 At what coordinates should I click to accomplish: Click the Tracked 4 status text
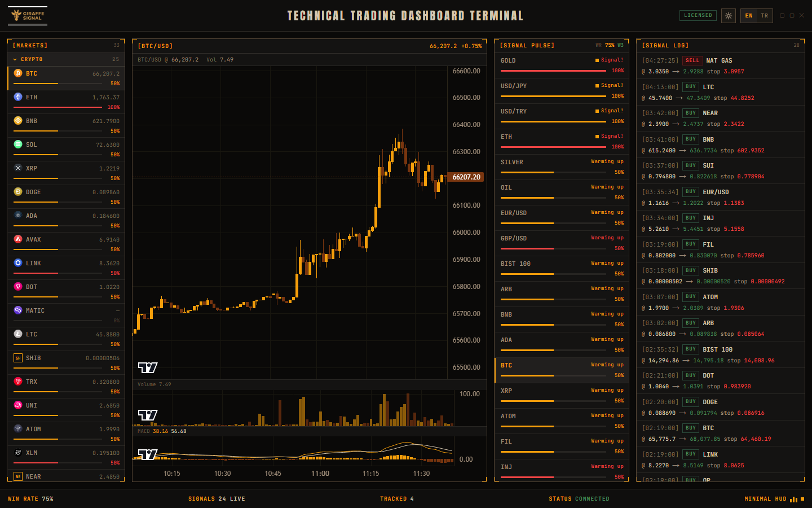pyautogui.click(x=397, y=499)
